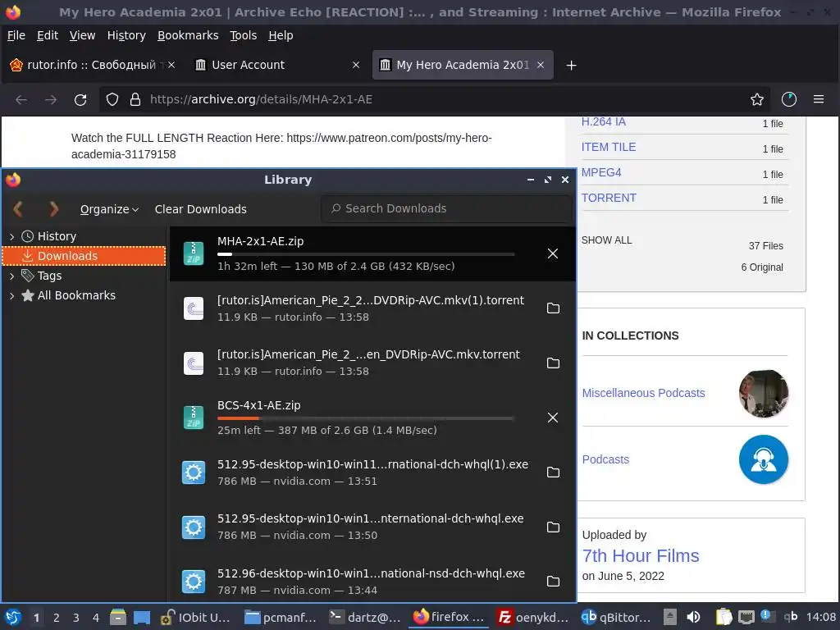Image resolution: width=840 pixels, height=630 pixels.
Task: View site security padlock info
Action: (135, 99)
